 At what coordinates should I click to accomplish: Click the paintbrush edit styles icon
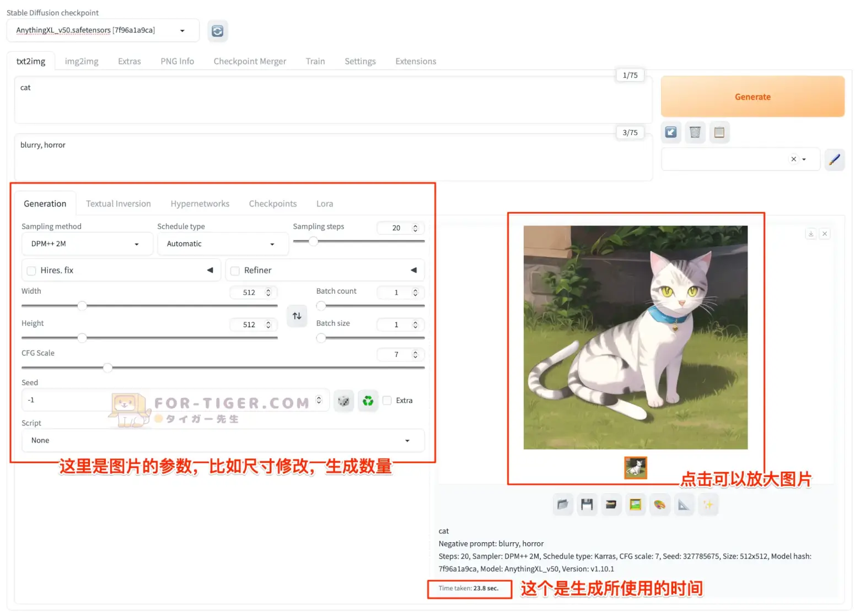834,160
